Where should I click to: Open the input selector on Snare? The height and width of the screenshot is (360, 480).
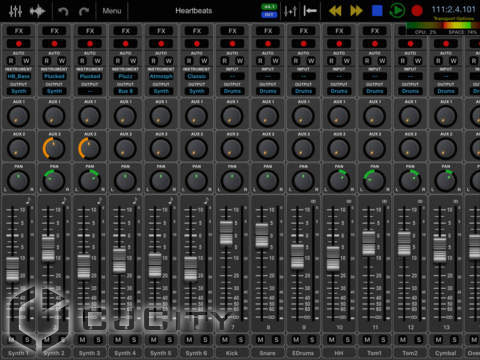point(268,76)
